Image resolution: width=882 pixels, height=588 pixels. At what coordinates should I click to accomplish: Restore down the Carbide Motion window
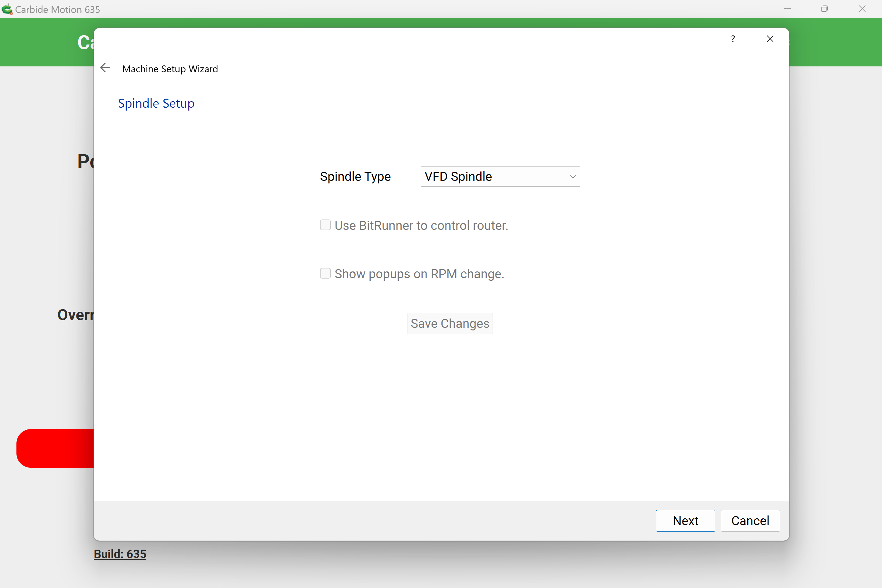824,9
